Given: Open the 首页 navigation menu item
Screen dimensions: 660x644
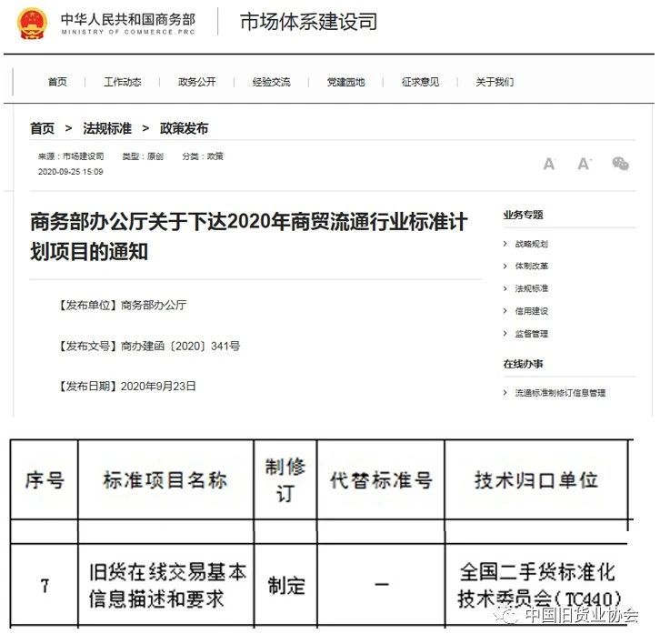Looking at the screenshot, I should 57,82.
